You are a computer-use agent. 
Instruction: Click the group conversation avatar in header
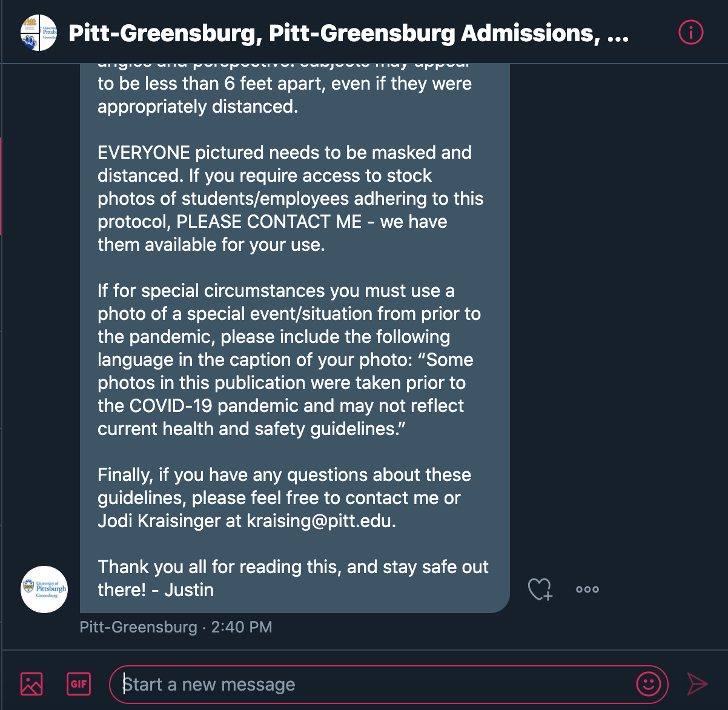39,33
